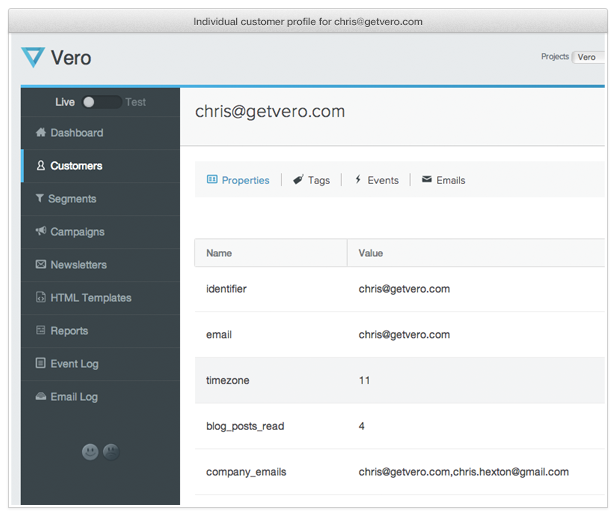Select the timezone property row

399,381
